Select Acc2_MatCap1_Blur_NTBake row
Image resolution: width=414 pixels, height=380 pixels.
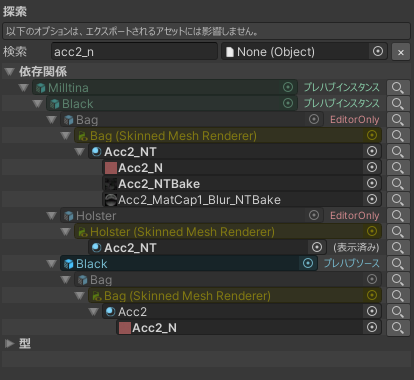242,200
